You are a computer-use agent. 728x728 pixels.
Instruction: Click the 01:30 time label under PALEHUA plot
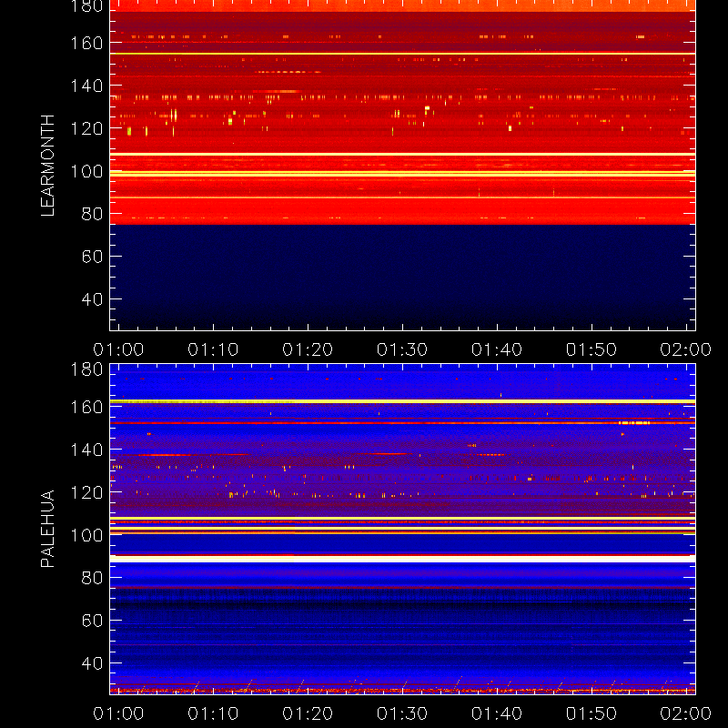click(x=402, y=713)
